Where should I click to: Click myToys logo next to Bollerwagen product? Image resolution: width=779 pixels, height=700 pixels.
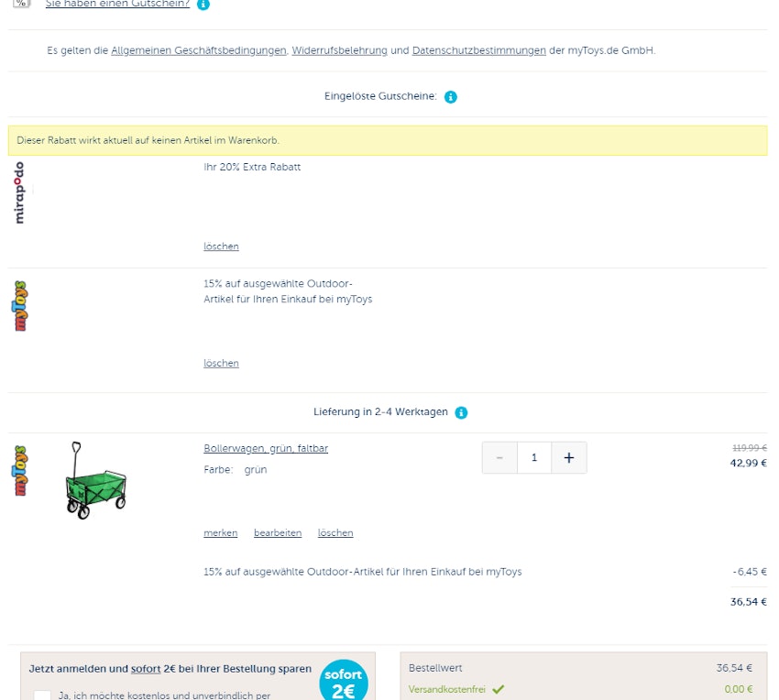coord(20,470)
